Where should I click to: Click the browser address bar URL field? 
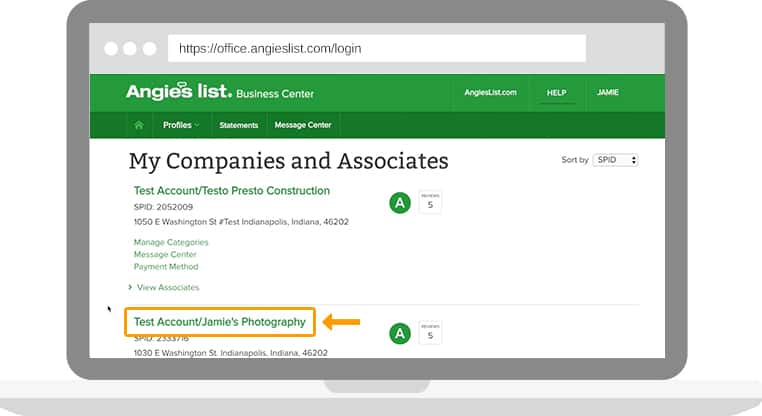[377, 48]
